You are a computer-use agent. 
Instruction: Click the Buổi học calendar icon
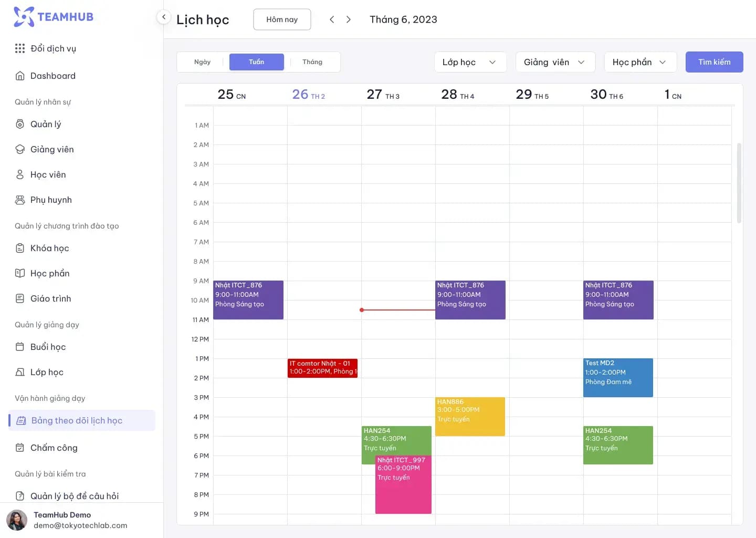tap(20, 347)
